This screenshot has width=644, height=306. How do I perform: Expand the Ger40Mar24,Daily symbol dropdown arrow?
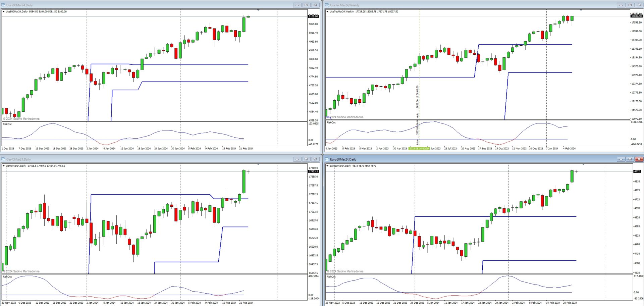point(4,166)
